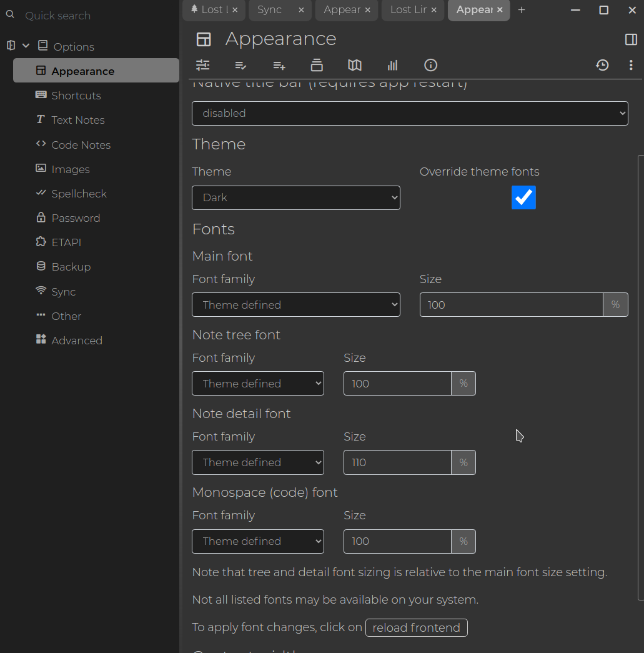Open Note Revisions via the clock icon
This screenshot has height=653, width=644.
[x=602, y=65]
